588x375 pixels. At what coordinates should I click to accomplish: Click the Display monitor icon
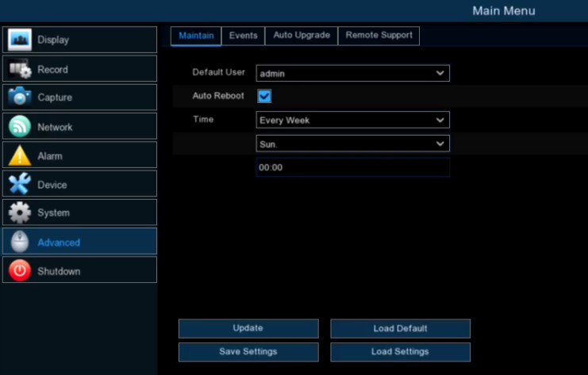20,40
